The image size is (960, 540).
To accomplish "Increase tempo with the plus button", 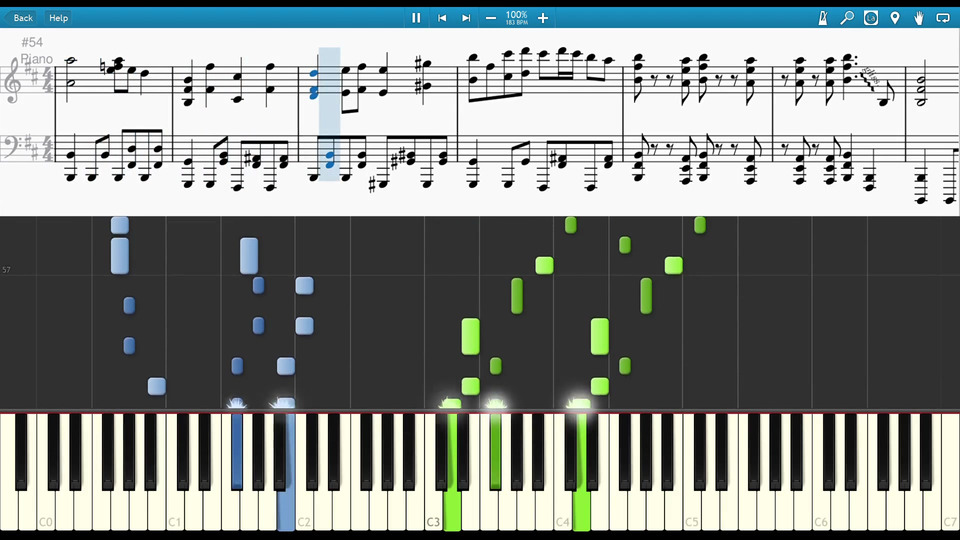I will 542,18.
